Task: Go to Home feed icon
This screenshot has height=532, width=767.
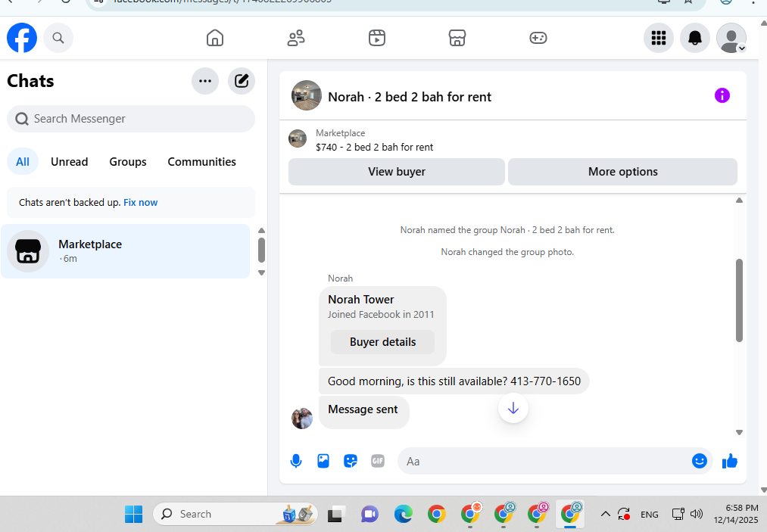Action: point(215,38)
